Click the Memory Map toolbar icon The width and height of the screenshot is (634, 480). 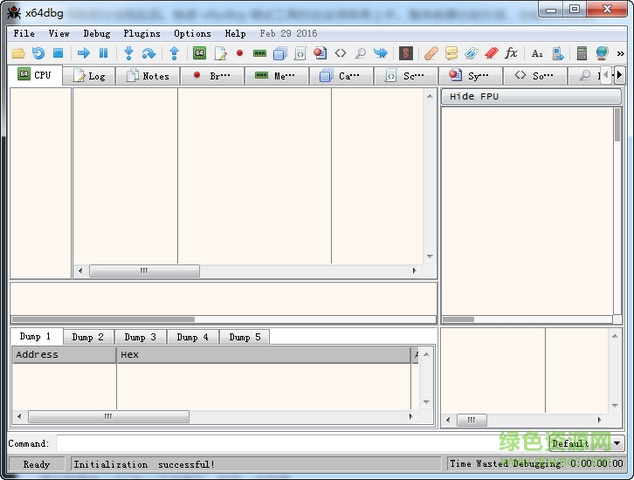pyautogui.click(x=260, y=53)
